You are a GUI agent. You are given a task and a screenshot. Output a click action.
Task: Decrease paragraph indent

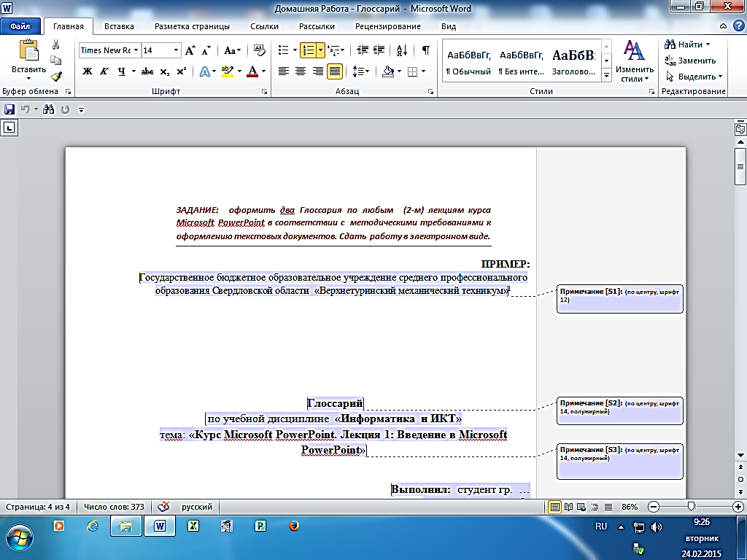tap(363, 50)
